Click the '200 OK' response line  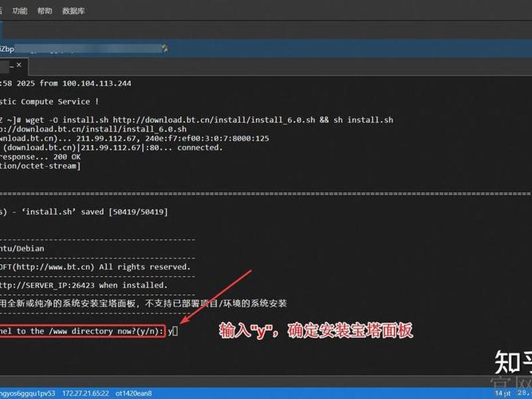[x=41, y=157]
